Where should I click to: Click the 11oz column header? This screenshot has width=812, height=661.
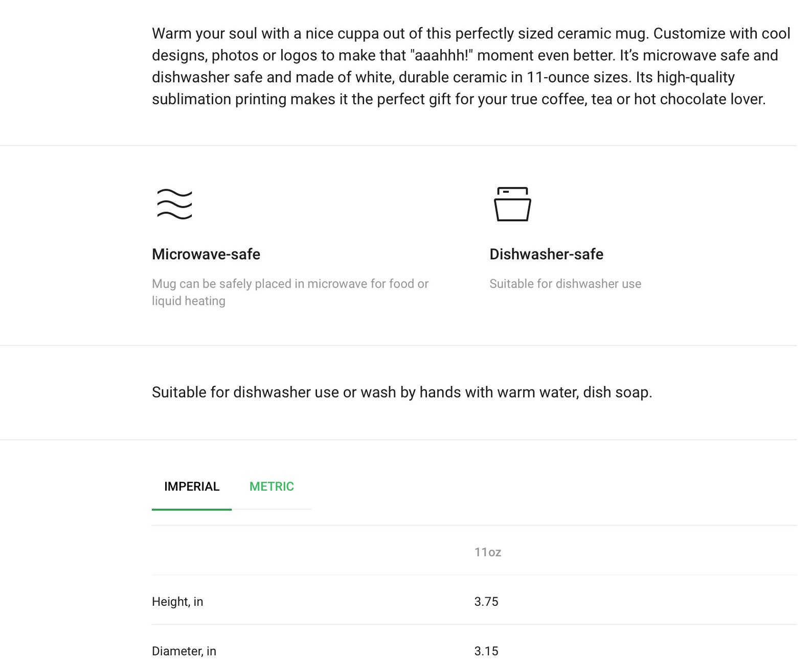point(487,552)
